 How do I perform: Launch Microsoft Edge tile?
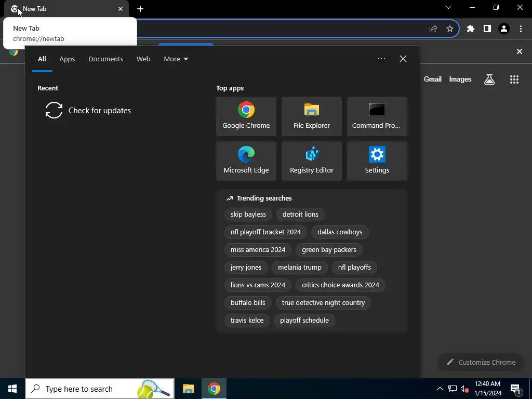point(246,161)
